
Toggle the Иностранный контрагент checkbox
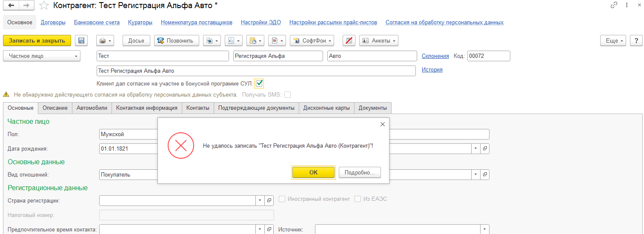click(282, 199)
